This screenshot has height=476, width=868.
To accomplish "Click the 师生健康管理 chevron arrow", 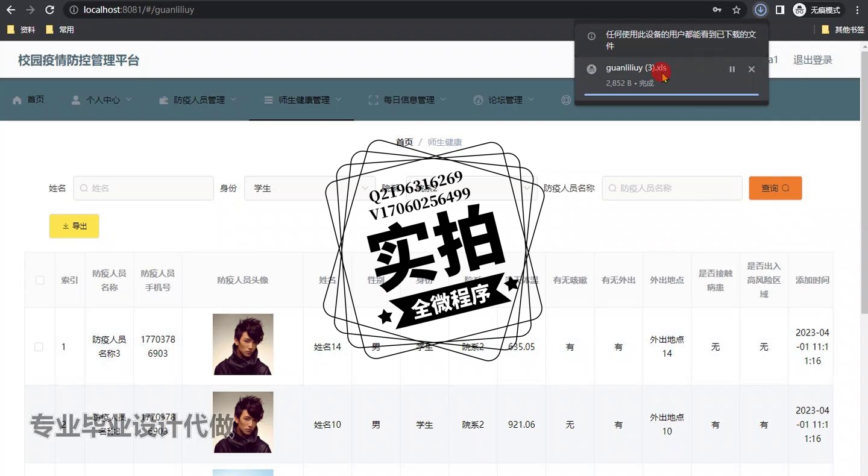I will pyautogui.click(x=338, y=99).
